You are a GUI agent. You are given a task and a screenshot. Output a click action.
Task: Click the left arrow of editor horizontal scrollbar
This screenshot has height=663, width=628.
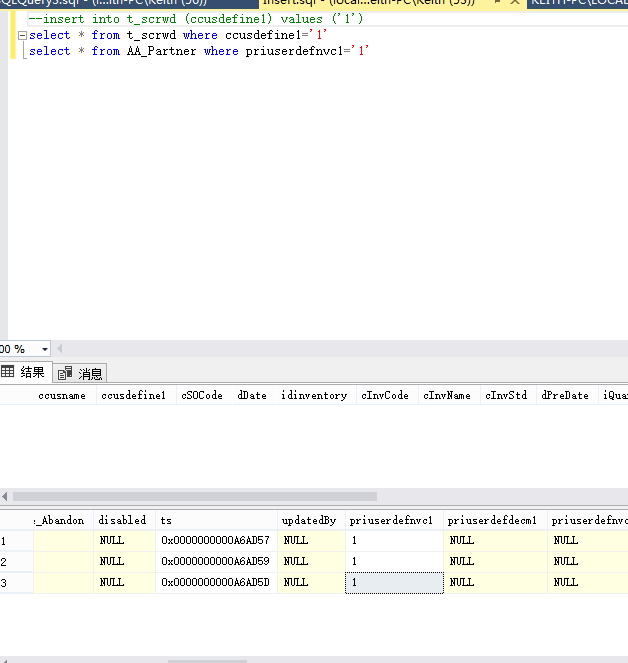tap(60, 349)
